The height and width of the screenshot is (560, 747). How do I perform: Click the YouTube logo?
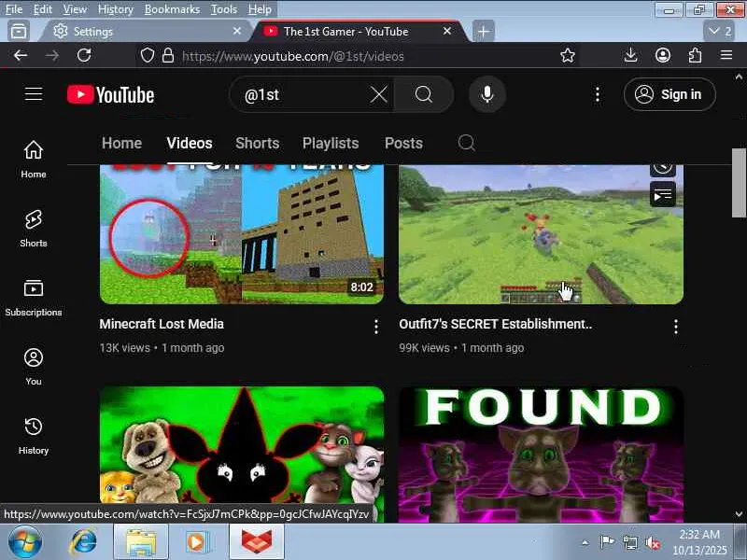(x=110, y=94)
